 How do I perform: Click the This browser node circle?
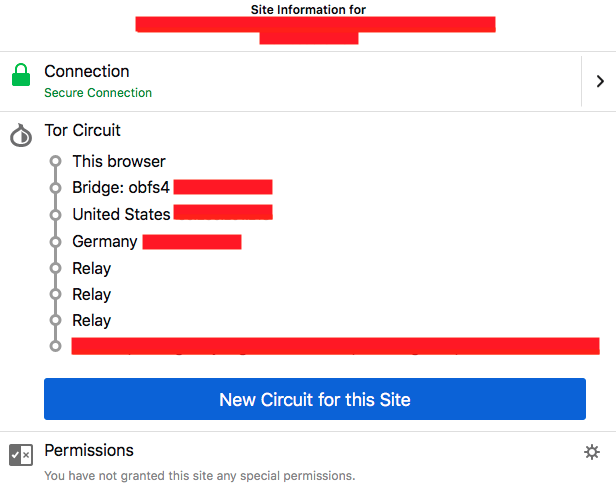point(55,161)
